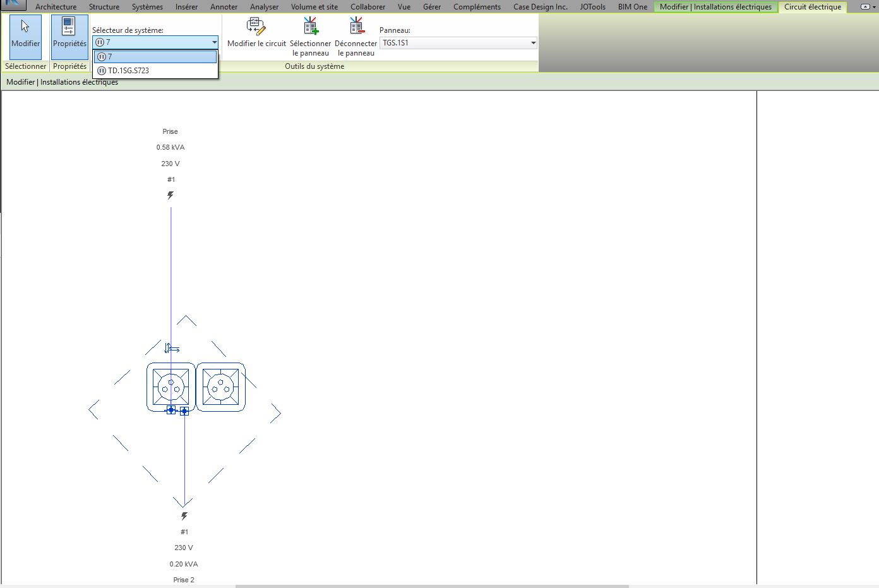Expand the Sélectionner panel group
This screenshot has width=879, height=588.
(x=25, y=66)
